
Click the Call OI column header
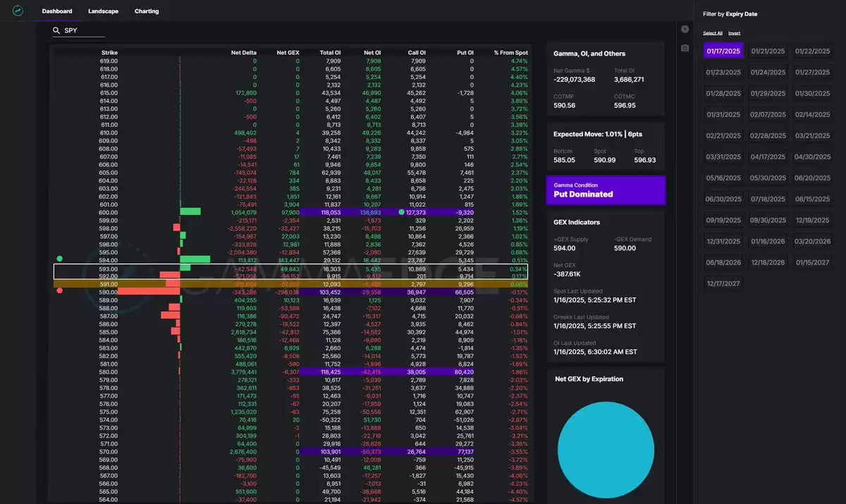417,53
